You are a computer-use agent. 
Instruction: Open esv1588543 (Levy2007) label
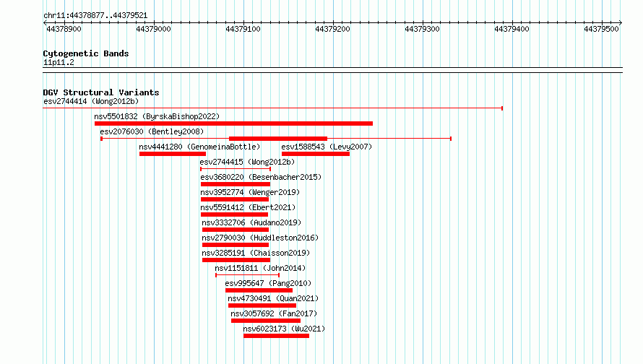[x=327, y=147]
